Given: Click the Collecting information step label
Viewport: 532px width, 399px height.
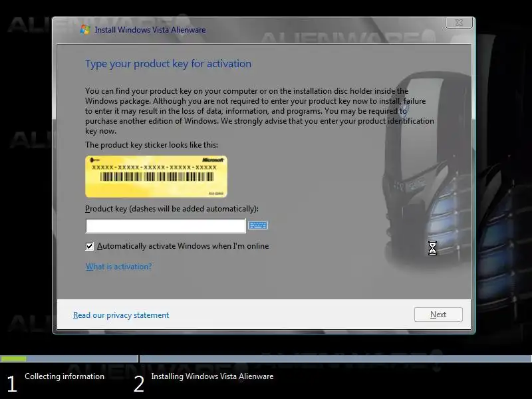Looking at the screenshot, I should tap(65, 376).
